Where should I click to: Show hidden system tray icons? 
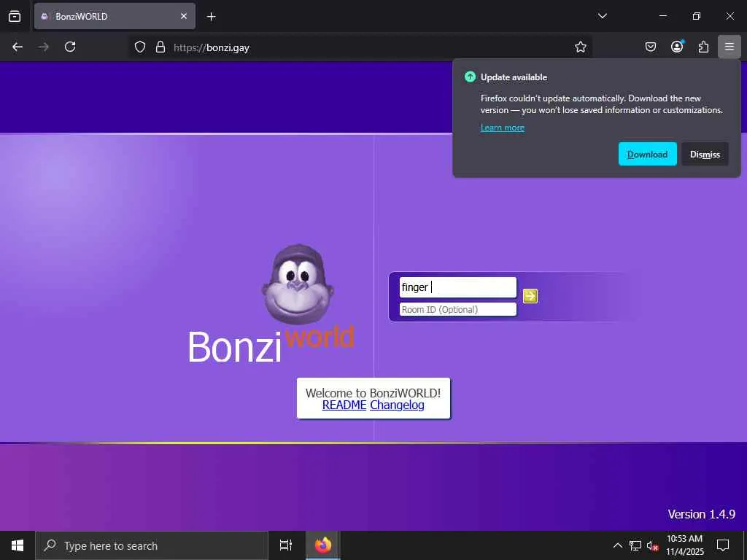point(617,545)
